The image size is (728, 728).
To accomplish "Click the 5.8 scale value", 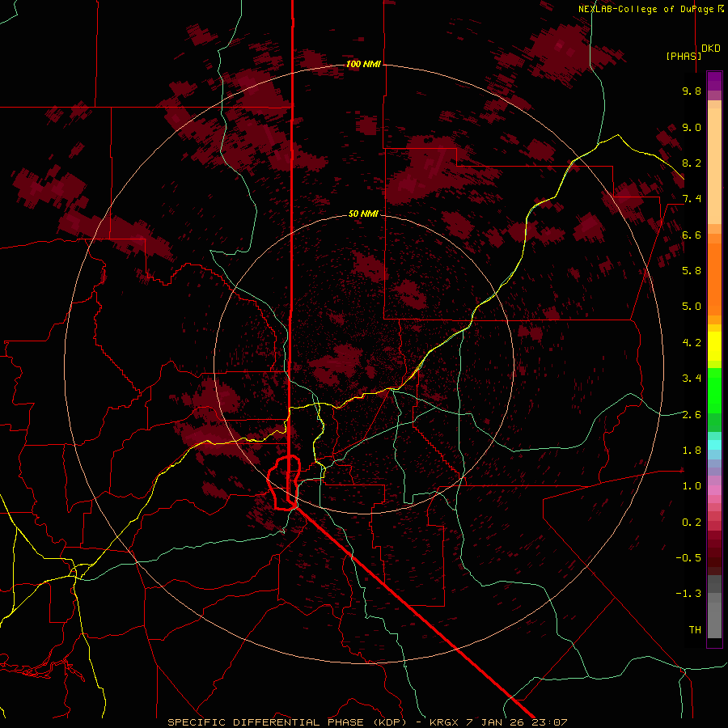I will [692, 270].
